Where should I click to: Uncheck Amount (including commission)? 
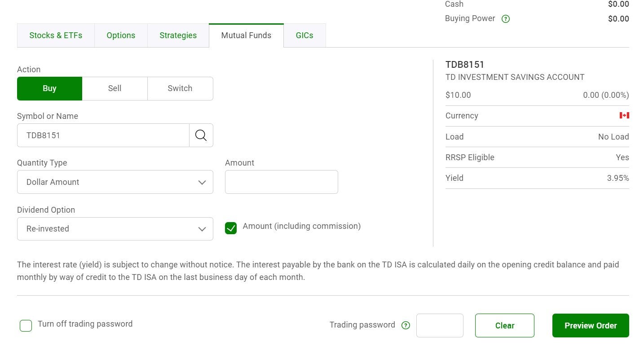pyautogui.click(x=231, y=228)
